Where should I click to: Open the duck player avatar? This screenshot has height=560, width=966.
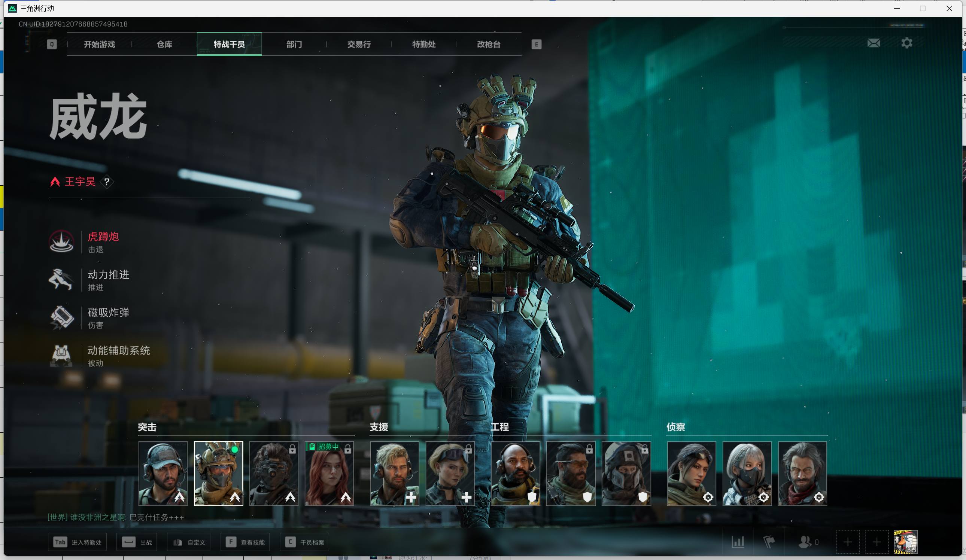click(x=905, y=542)
